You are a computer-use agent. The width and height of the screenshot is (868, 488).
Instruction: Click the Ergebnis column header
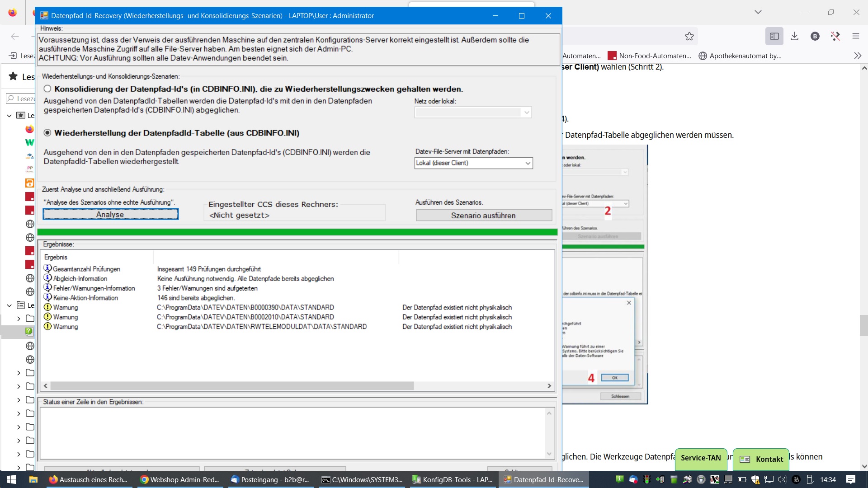click(97, 257)
